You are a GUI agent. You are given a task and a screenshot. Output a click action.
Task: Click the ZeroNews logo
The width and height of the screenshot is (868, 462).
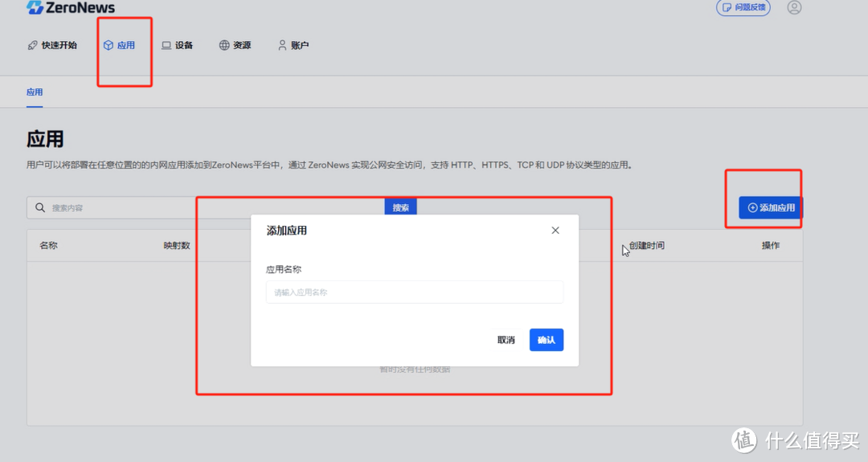pyautogui.click(x=71, y=7)
